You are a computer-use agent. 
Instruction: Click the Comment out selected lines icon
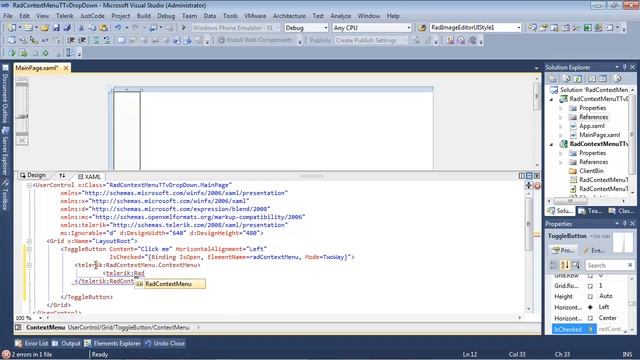[x=96, y=40]
